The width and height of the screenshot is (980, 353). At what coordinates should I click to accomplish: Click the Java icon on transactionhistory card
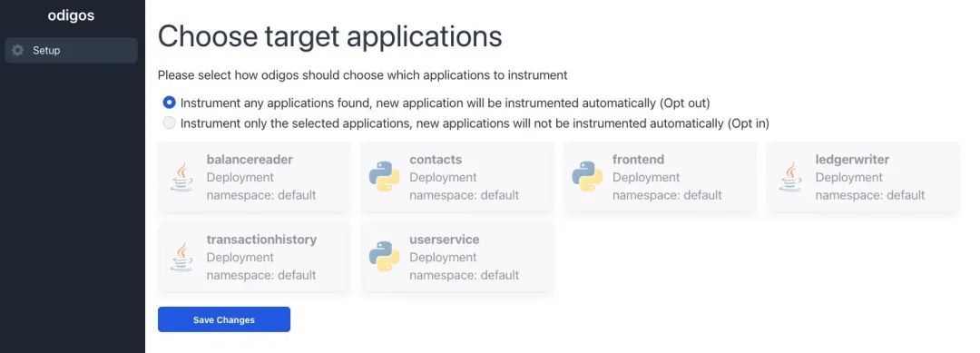pos(181,257)
